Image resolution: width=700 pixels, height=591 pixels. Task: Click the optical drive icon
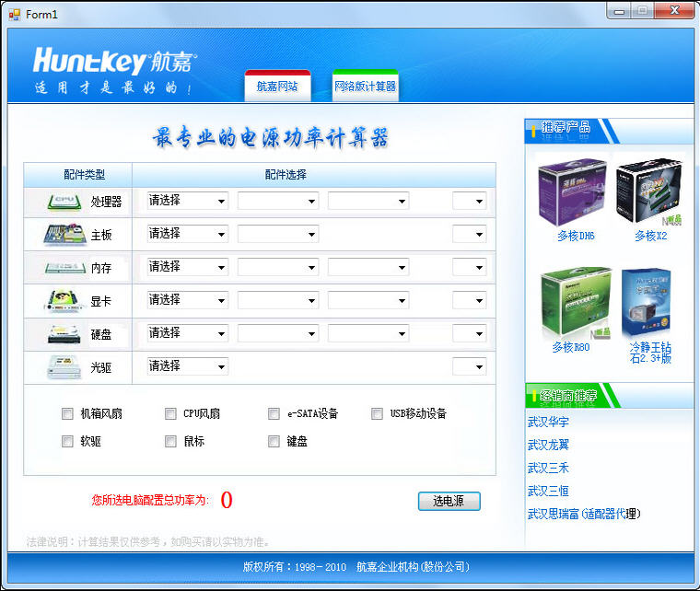click(x=64, y=367)
